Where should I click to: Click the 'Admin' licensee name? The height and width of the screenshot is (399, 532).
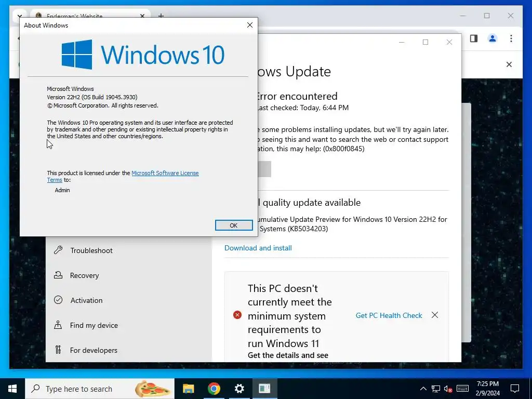[62, 190]
